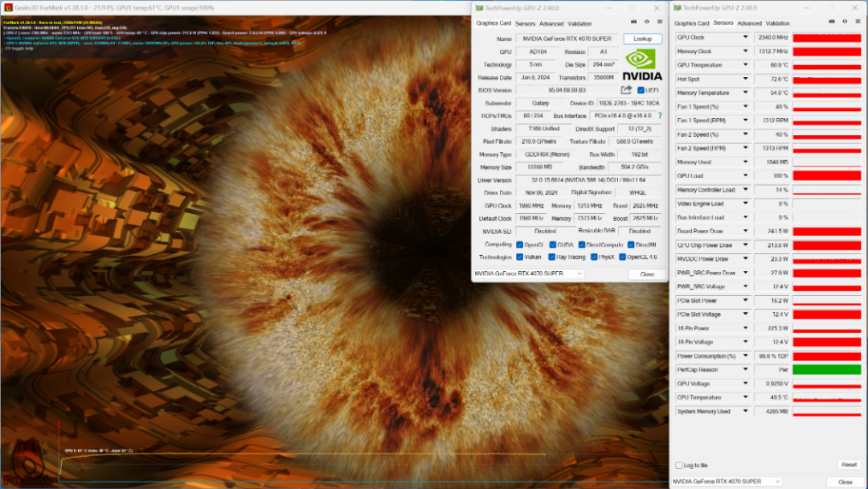The height and width of the screenshot is (489, 868).
Task: Open the System Memory Used dropdown arrow
Action: [x=745, y=411]
